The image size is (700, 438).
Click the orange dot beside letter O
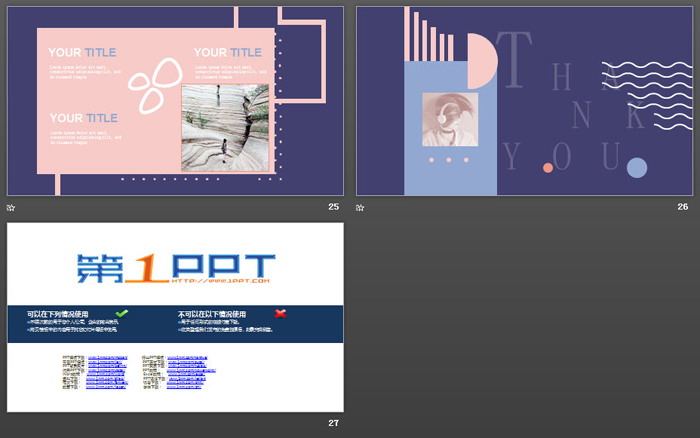pyautogui.click(x=548, y=168)
